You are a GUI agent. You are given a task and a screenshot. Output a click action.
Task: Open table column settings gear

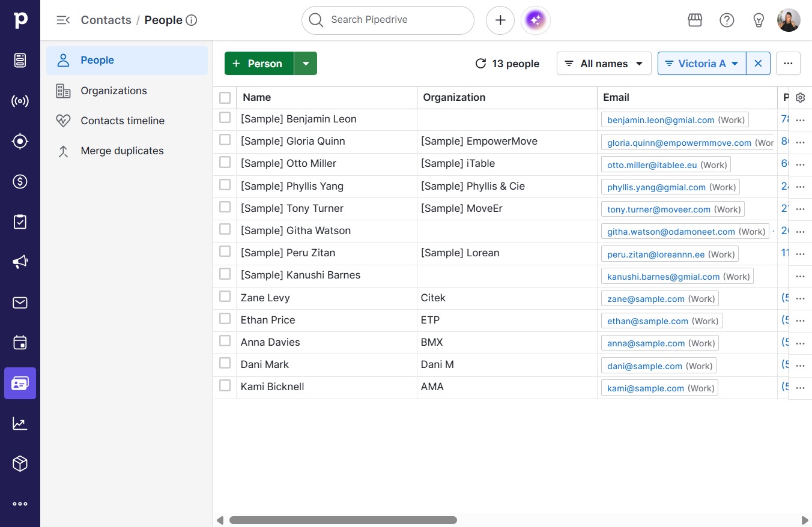[800, 98]
